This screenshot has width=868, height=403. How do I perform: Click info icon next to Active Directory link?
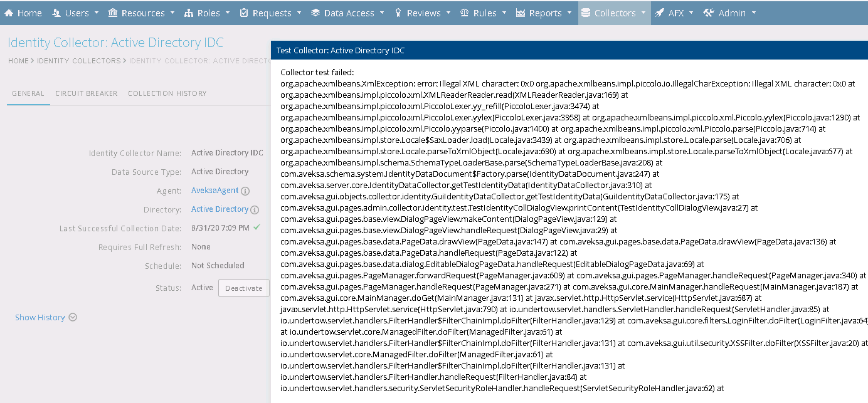(x=255, y=210)
